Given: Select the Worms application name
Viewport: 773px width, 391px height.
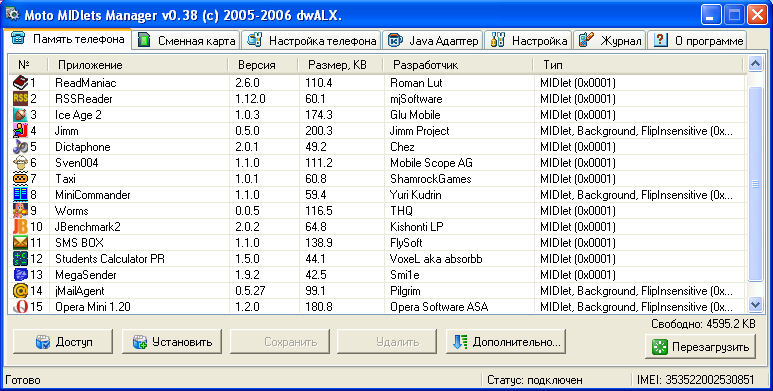Looking at the screenshot, I should [71, 211].
